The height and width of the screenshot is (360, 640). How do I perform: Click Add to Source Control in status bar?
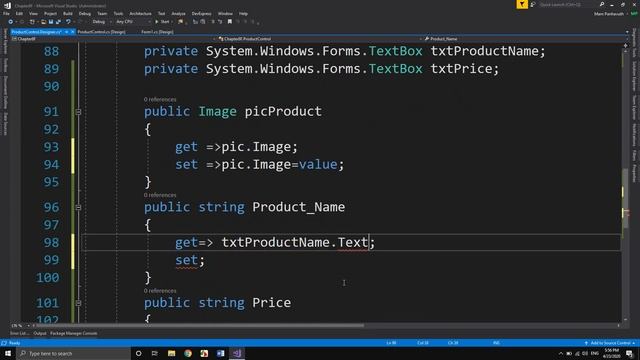point(610,343)
